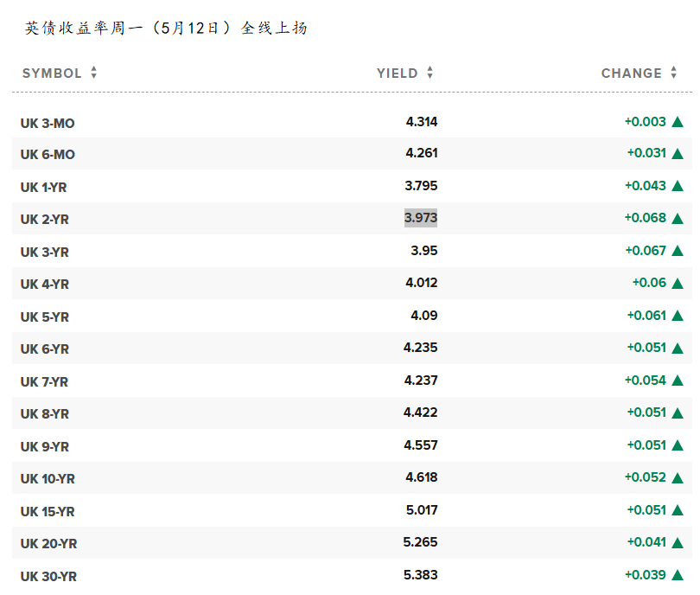Click the green up arrow for UK 5-YR

tap(678, 317)
